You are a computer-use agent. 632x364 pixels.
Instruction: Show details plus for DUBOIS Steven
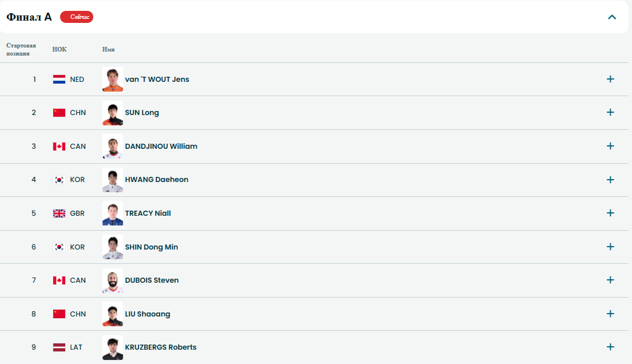(610, 280)
